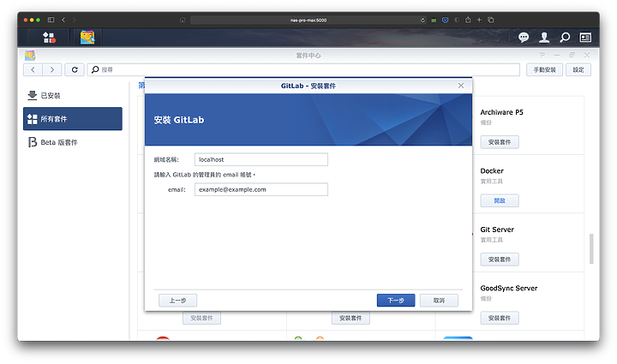Image resolution: width=617 pixels, height=364 pixels.
Task: Click the Safari address bar nas-pro-max:5000
Action: (308, 20)
